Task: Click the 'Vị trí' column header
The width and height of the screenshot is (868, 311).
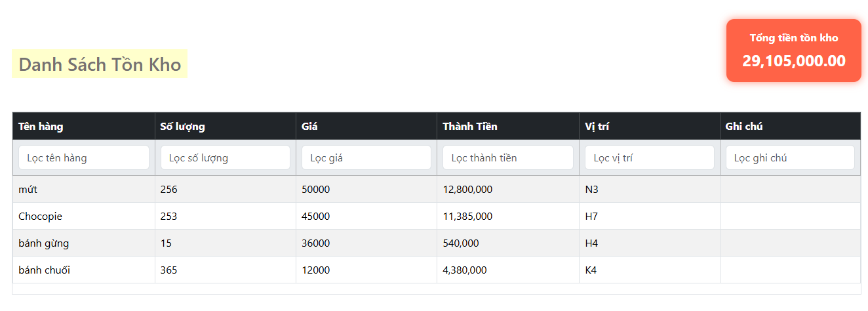Action: pos(597,126)
